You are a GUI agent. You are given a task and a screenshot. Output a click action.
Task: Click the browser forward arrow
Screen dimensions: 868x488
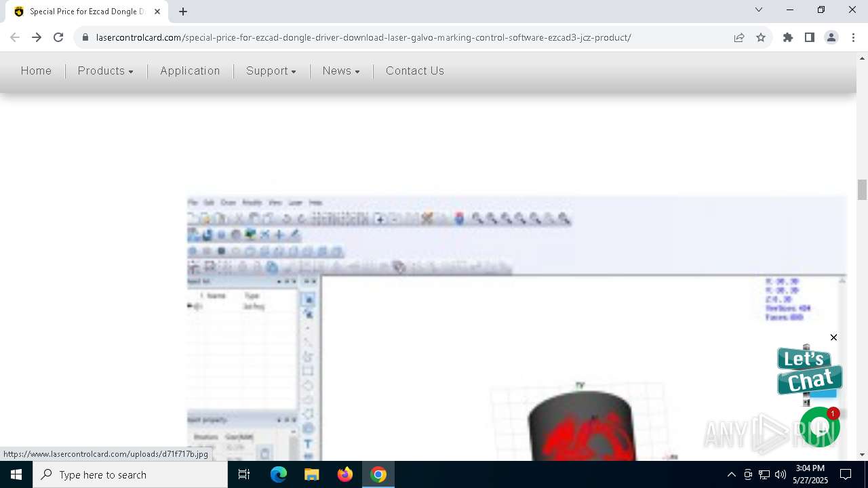(37, 37)
